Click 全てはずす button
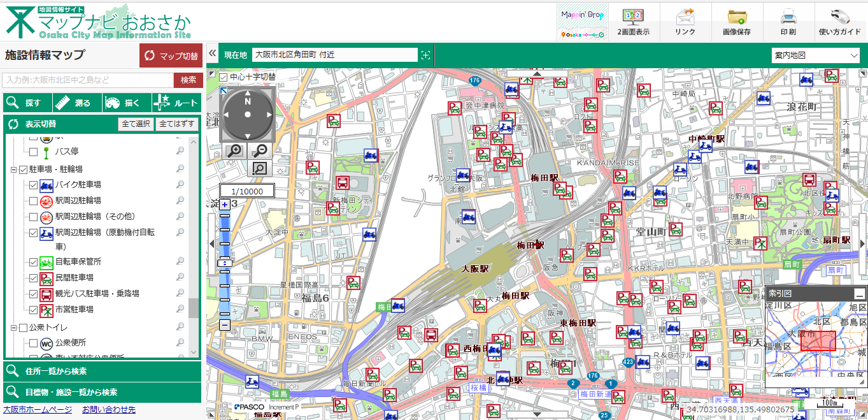The image size is (868, 420). point(177,124)
